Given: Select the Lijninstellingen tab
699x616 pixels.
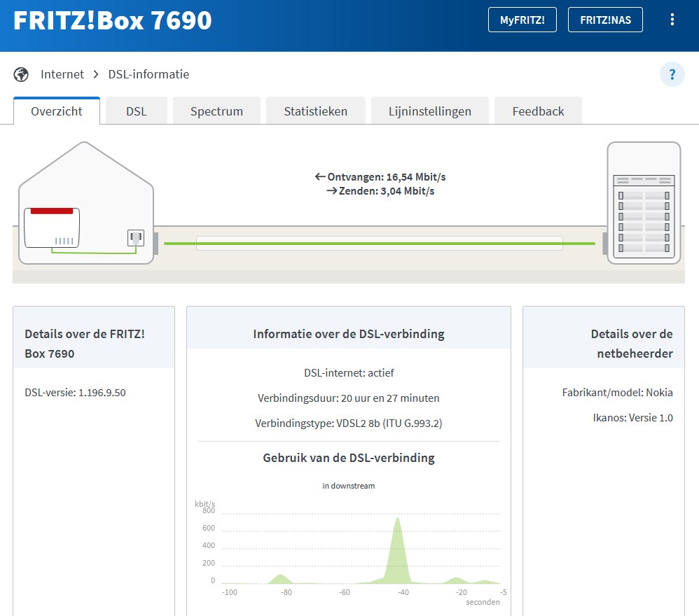Looking at the screenshot, I should (430, 111).
